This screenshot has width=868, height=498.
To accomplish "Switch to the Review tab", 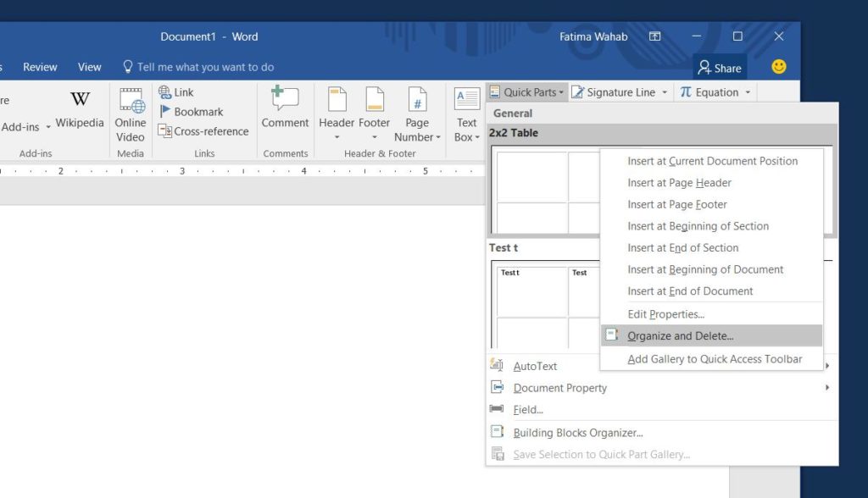I will coord(39,66).
